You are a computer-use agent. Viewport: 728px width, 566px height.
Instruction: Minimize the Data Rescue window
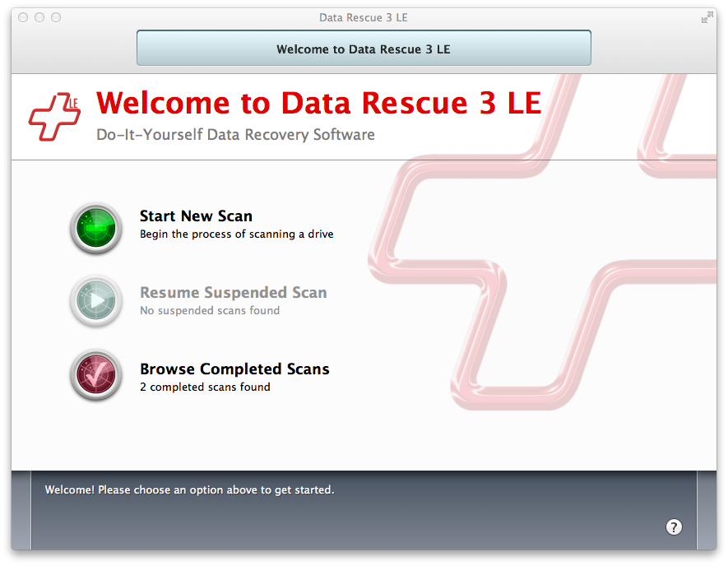pos(39,17)
